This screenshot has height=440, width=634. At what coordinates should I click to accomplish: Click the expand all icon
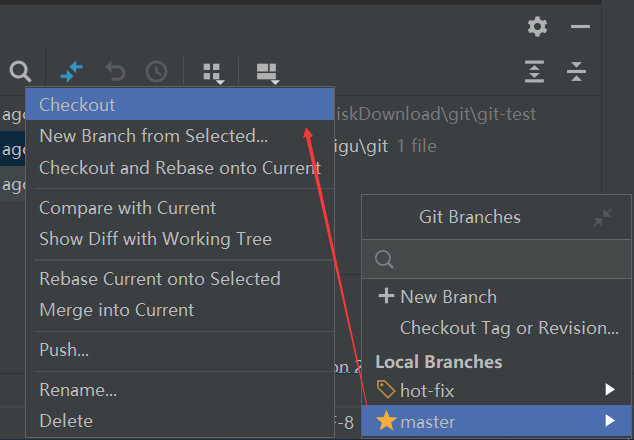pos(536,71)
